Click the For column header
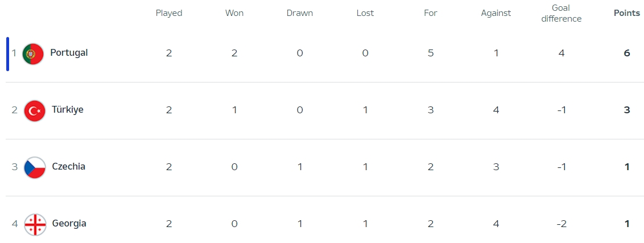 pyautogui.click(x=431, y=13)
